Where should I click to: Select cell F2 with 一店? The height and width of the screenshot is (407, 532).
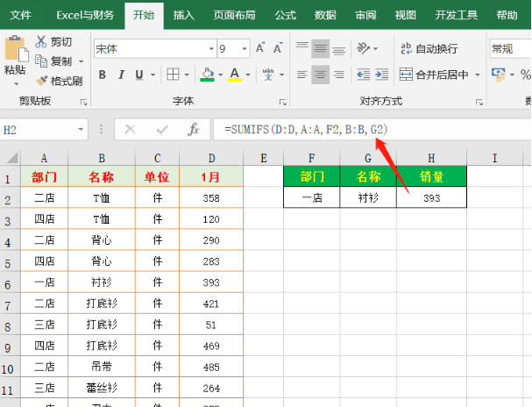(312, 197)
